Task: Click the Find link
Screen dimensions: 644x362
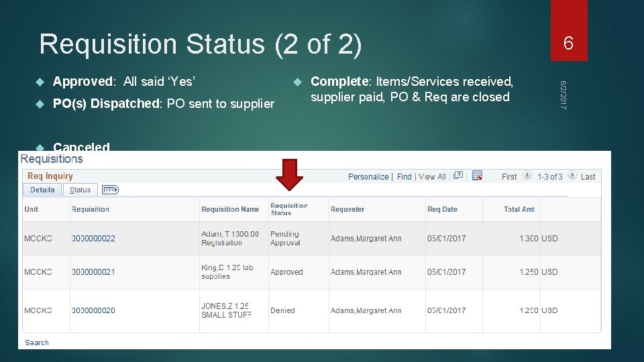Action: click(404, 176)
